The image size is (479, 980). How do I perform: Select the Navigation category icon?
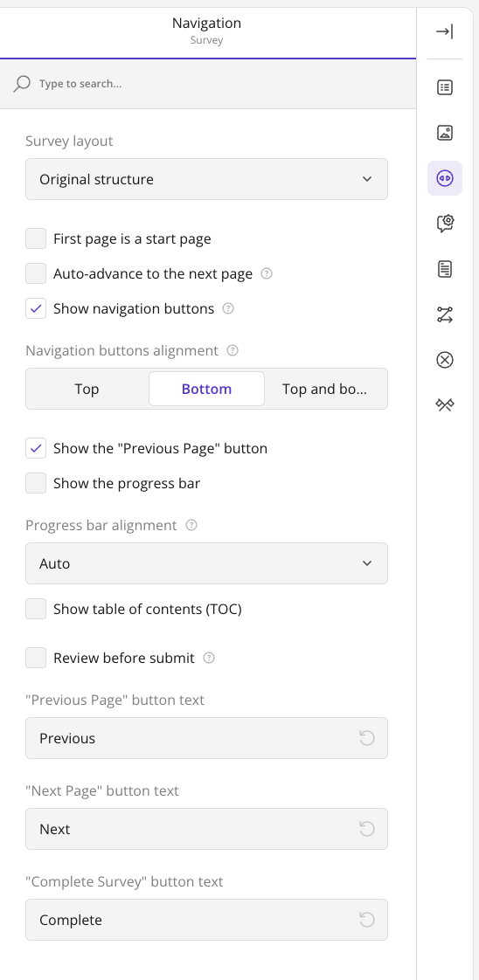[445, 178]
